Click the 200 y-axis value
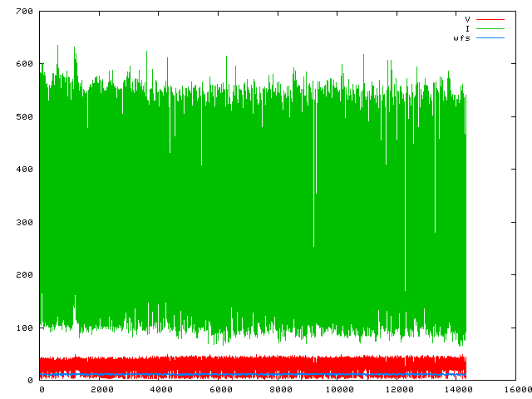This screenshot has height=399, width=532. 24,275
